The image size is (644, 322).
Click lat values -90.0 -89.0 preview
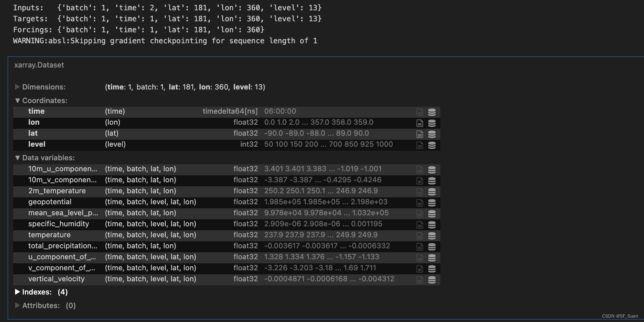click(317, 133)
